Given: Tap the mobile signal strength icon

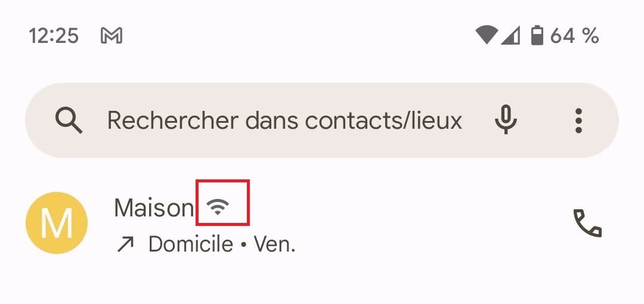Looking at the screenshot, I should pos(510,35).
